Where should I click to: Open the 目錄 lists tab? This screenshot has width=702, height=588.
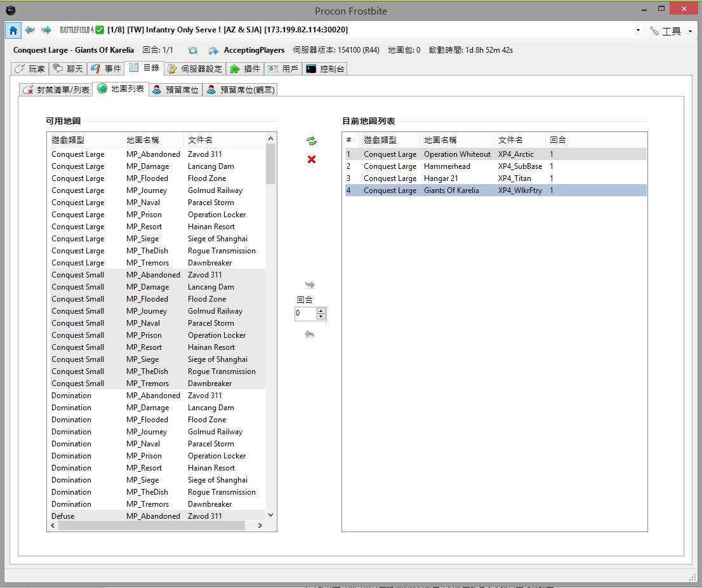[144, 67]
